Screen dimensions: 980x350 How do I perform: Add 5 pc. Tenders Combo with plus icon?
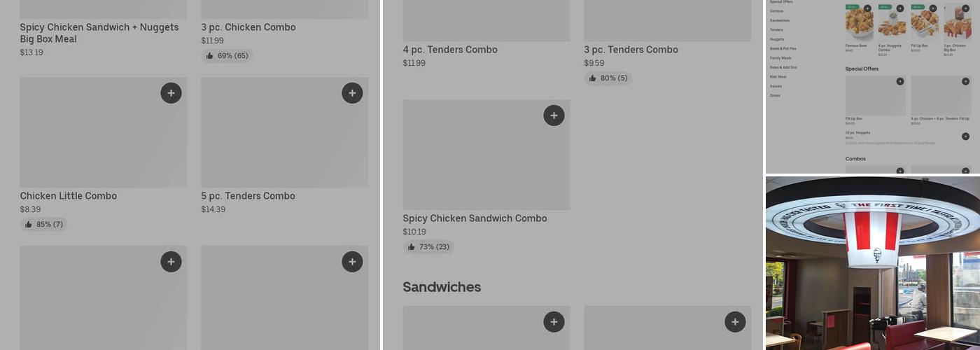352,93
